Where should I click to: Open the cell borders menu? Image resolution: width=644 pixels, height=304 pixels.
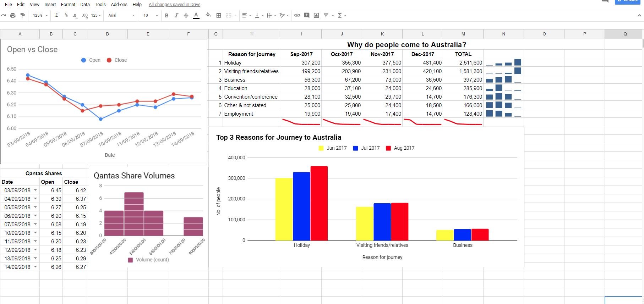[x=219, y=15]
